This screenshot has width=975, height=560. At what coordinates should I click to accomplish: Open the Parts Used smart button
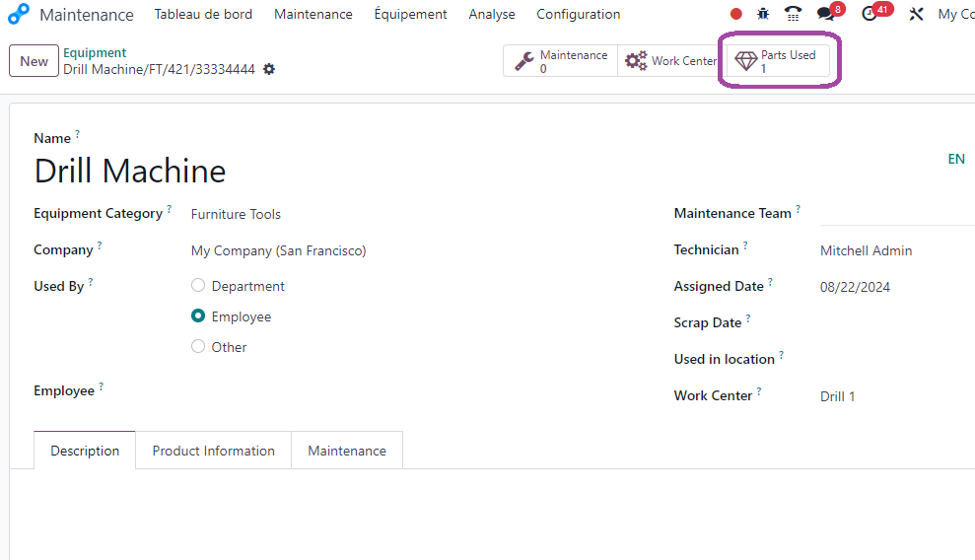pyautogui.click(x=779, y=61)
